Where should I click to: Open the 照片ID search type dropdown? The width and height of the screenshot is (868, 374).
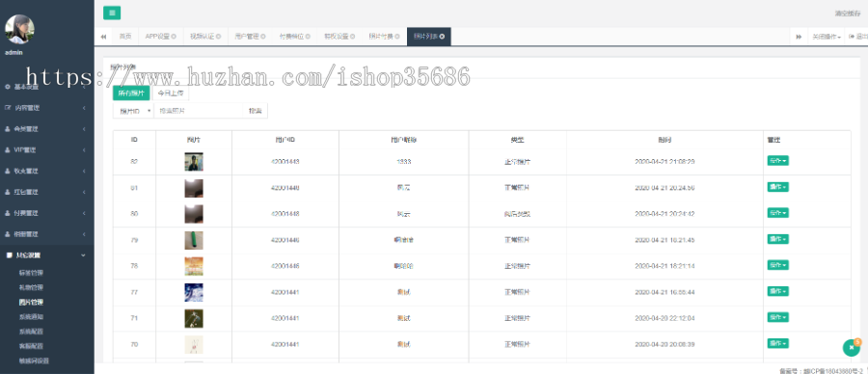tap(133, 111)
